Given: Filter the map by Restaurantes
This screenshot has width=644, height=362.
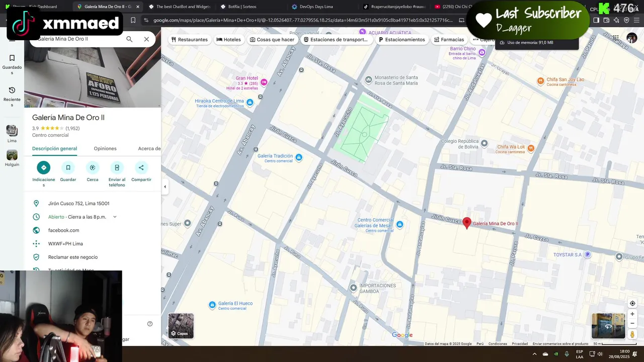Looking at the screenshot, I should click(x=189, y=39).
